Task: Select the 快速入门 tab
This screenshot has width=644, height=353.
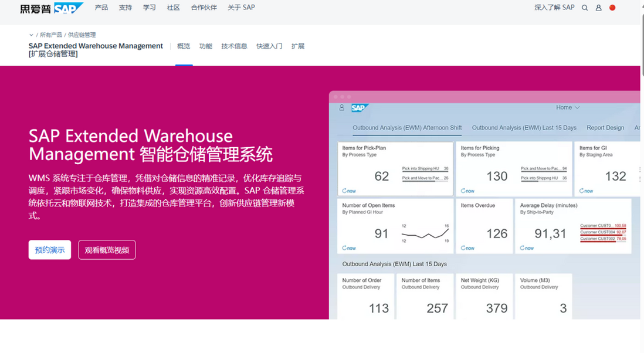Action: 269,46
